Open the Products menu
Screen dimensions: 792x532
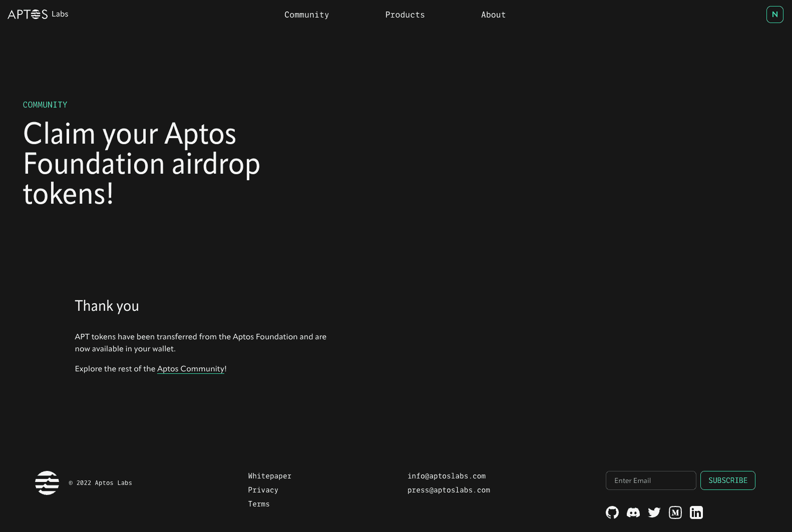point(405,15)
